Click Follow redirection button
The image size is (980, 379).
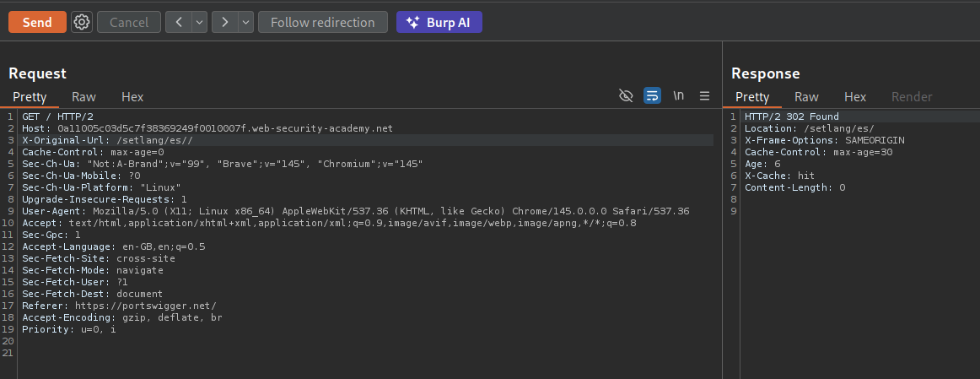322,23
